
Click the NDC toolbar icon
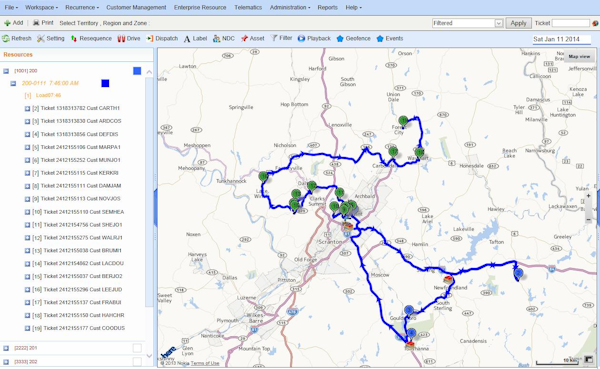pos(217,39)
